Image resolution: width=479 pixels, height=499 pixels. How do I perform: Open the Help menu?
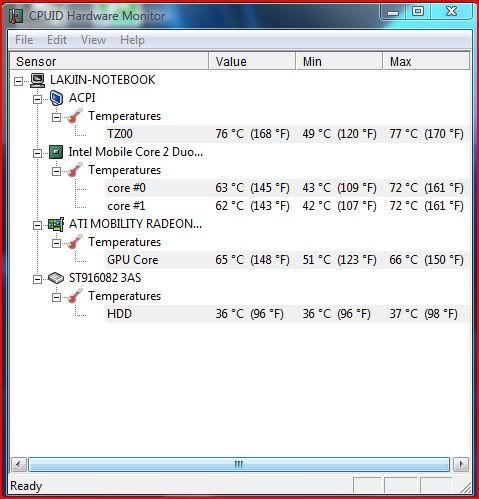click(x=132, y=40)
